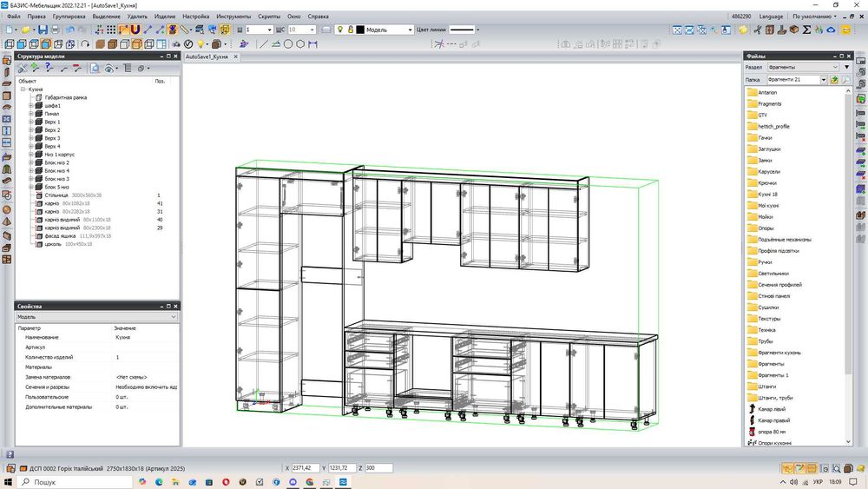Expand the Блок низ 2 tree node
The image size is (868, 489).
(31, 162)
